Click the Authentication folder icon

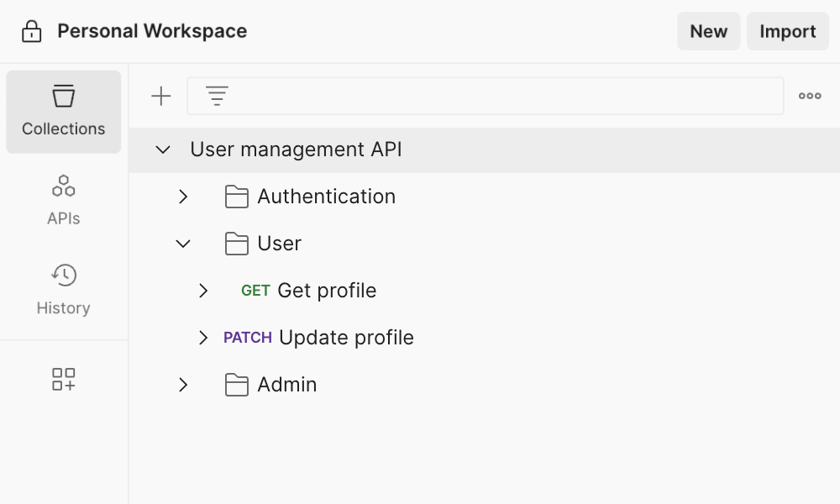[x=237, y=197]
